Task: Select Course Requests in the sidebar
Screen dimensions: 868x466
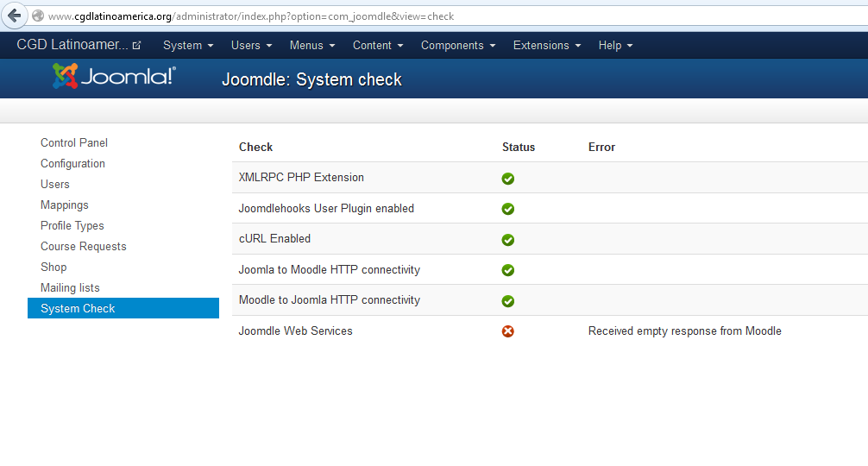Action: [x=83, y=247]
